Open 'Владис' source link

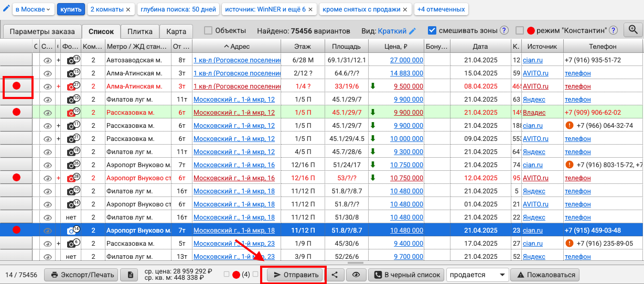(x=534, y=112)
